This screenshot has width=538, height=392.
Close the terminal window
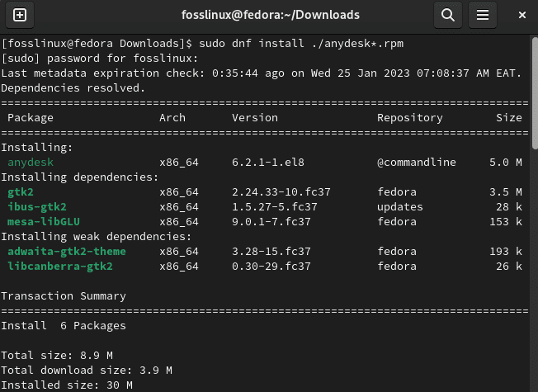(521, 15)
